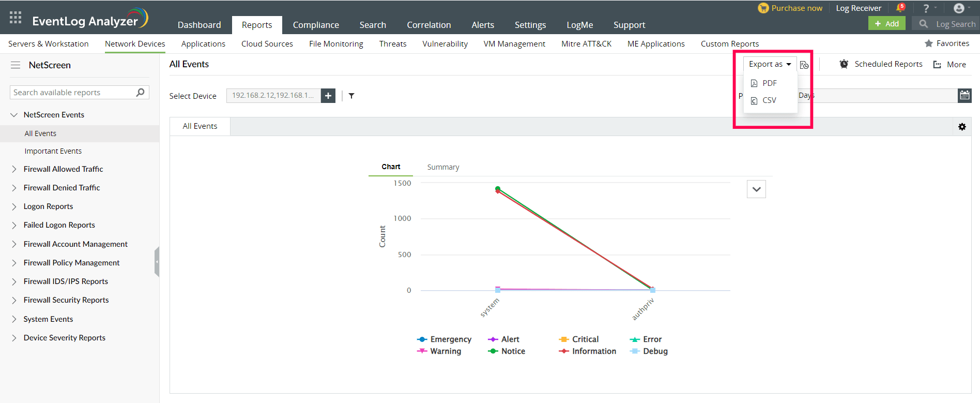
Task: Collapse the NetScreen Events tree group
Action: click(14, 115)
